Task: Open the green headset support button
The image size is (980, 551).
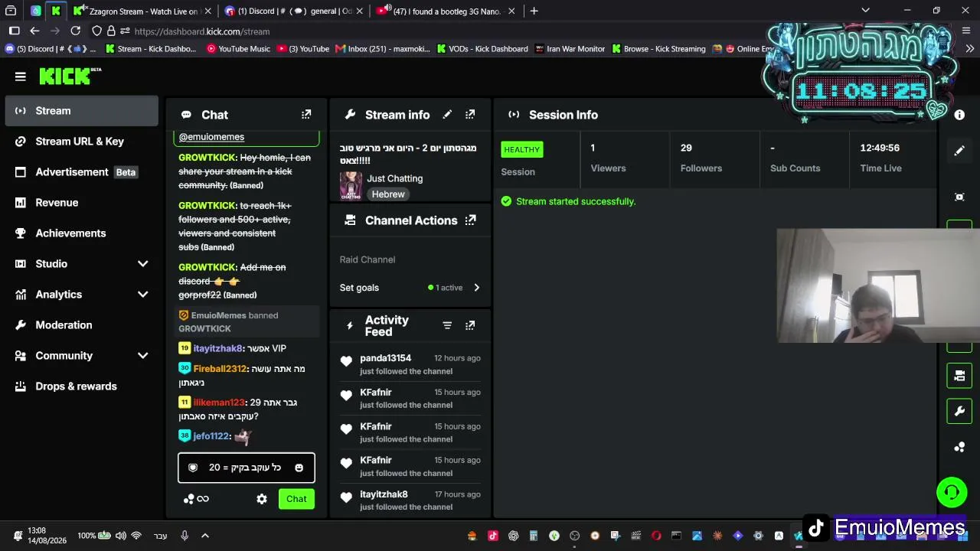Action: [952, 492]
